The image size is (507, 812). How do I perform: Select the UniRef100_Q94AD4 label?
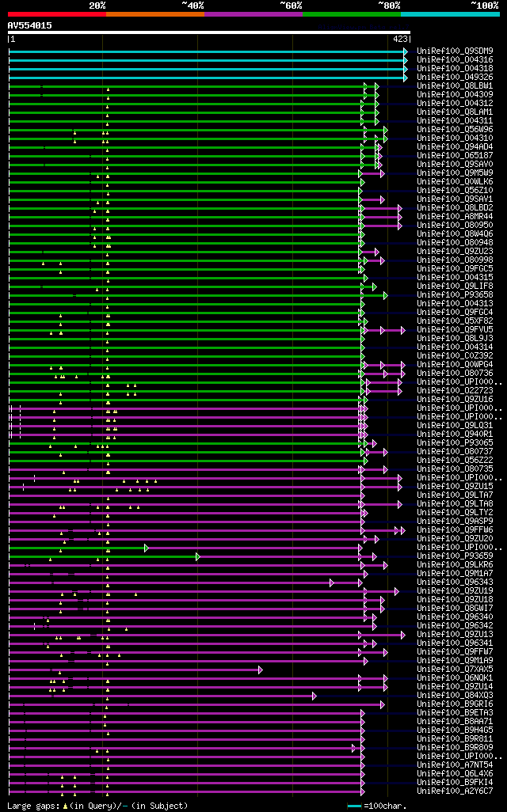point(456,147)
